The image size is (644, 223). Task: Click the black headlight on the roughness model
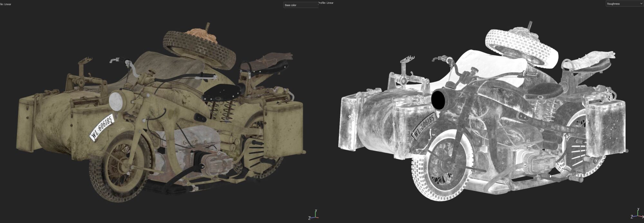tap(438, 99)
